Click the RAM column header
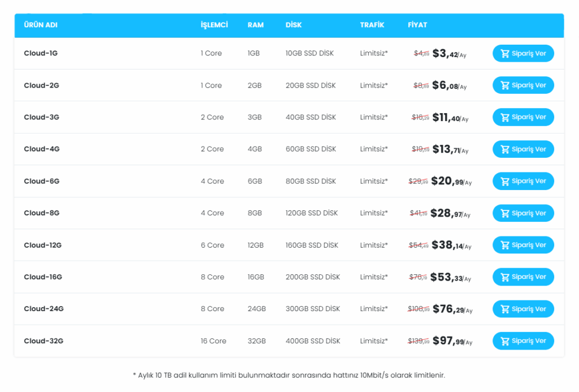This screenshot has width=579, height=392. click(256, 25)
